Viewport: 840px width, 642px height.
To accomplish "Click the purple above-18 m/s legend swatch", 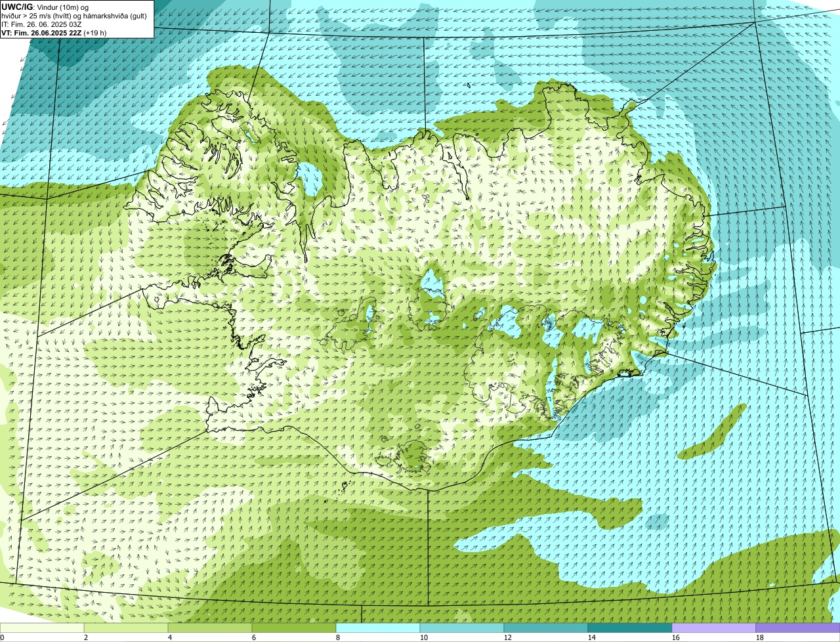I will click(798, 628).
